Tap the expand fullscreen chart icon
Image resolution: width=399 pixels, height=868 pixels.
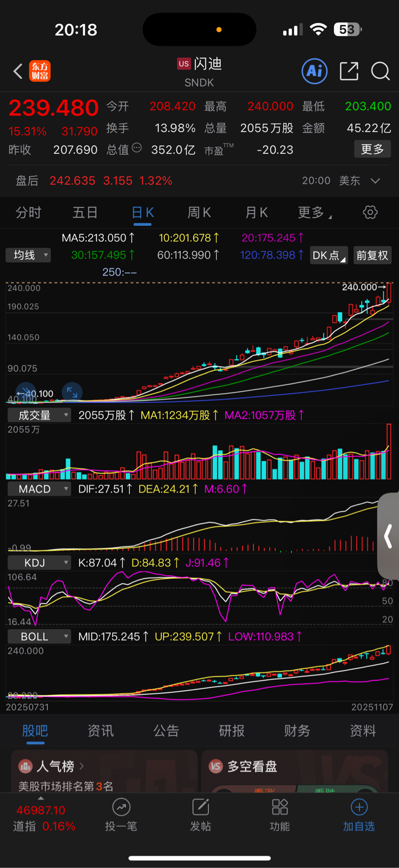coord(72,393)
